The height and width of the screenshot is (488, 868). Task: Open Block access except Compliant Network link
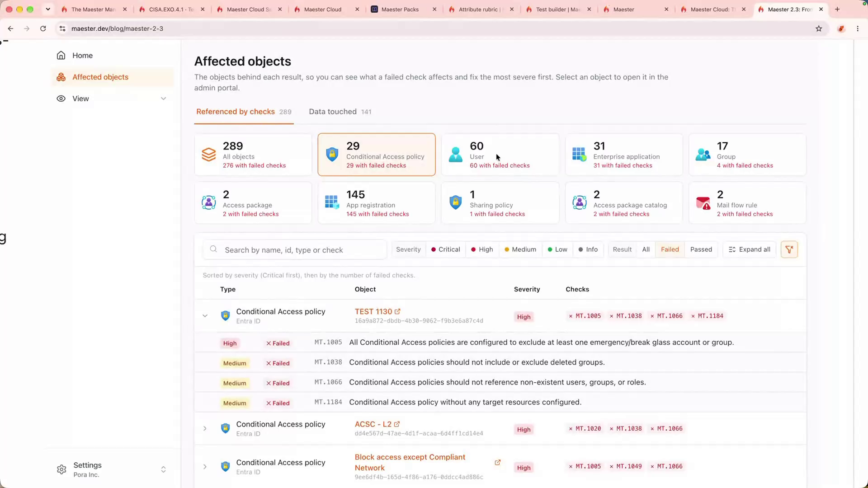(x=410, y=463)
